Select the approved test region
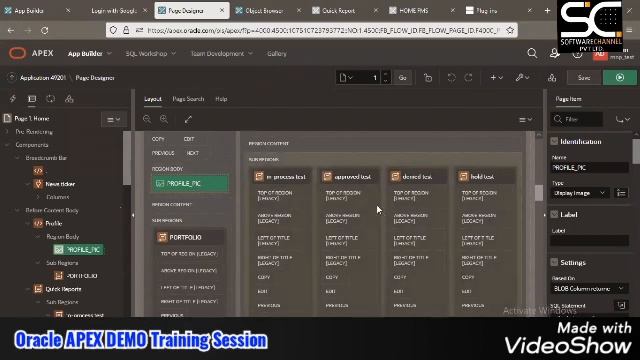The width and height of the screenshot is (640, 360). pyautogui.click(x=349, y=177)
